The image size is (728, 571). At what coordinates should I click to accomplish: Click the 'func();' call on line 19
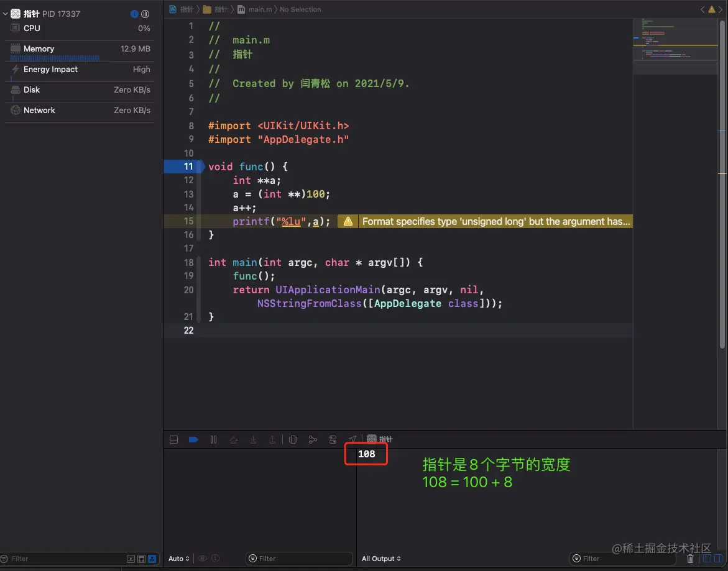254,276
